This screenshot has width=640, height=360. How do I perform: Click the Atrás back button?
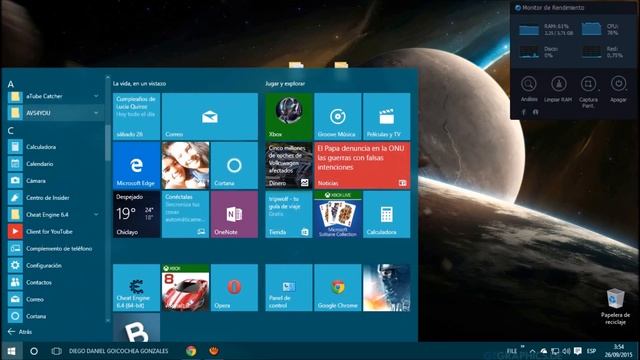(x=20, y=332)
